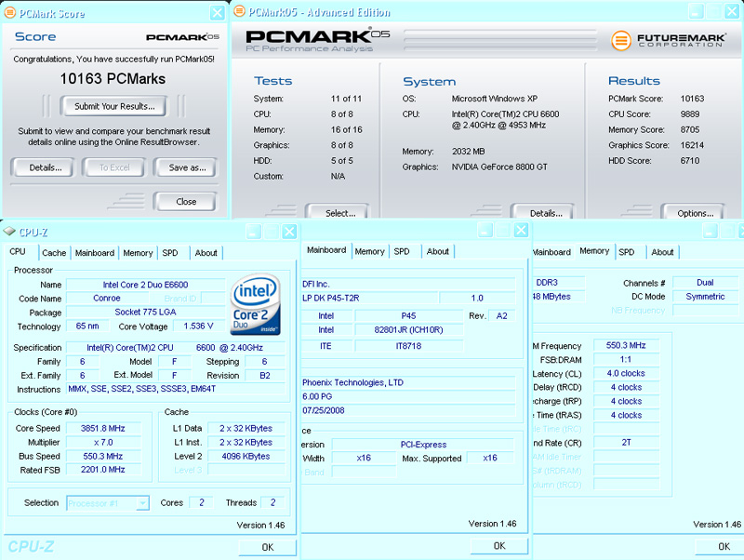Viewport: 744px width, 560px height.
Task: Select About tab in Mainboard CPU-Z window
Action: 437,251
